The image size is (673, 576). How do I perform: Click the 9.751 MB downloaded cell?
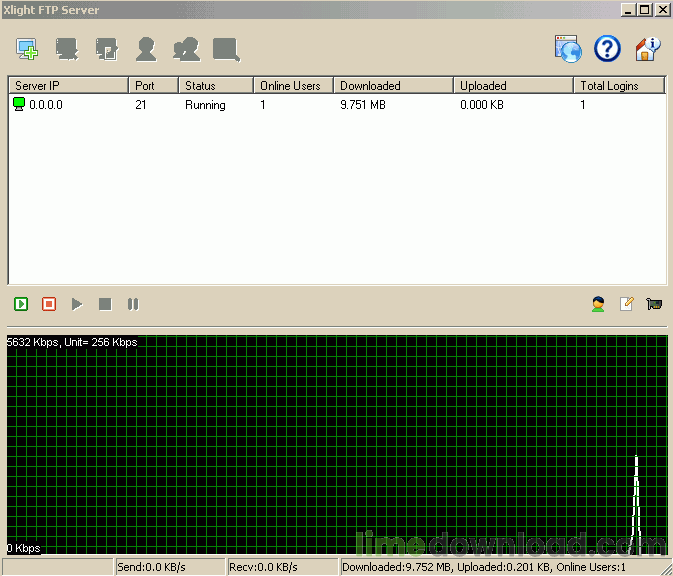point(363,105)
